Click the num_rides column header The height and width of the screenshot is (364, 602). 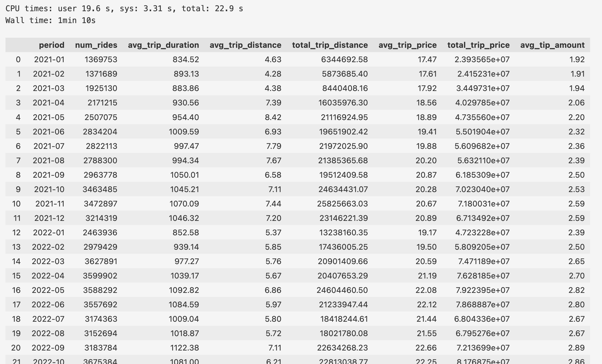click(96, 45)
